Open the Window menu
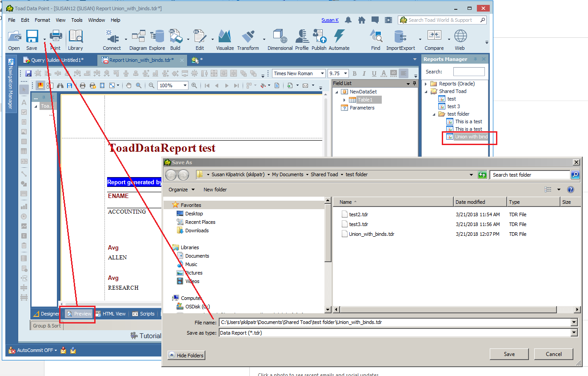 click(x=96, y=20)
